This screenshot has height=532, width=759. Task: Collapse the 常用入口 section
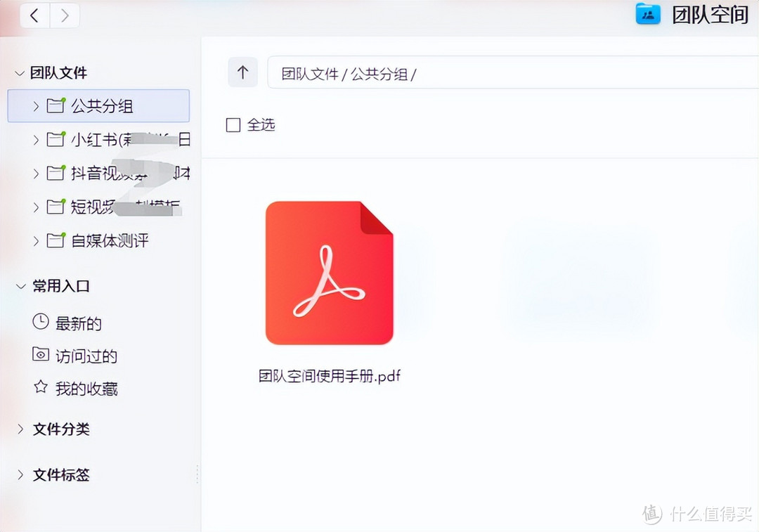20,286
